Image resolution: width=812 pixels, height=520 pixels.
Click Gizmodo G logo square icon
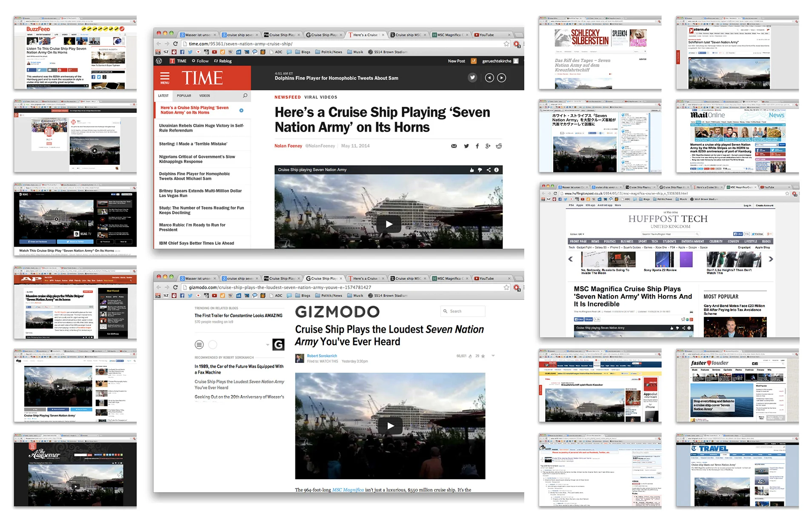pos(278,344)
